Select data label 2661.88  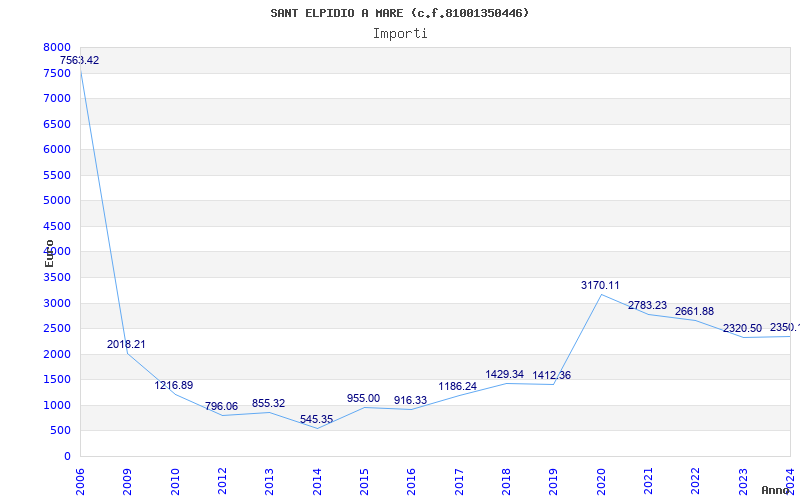(x=694, y=312)
